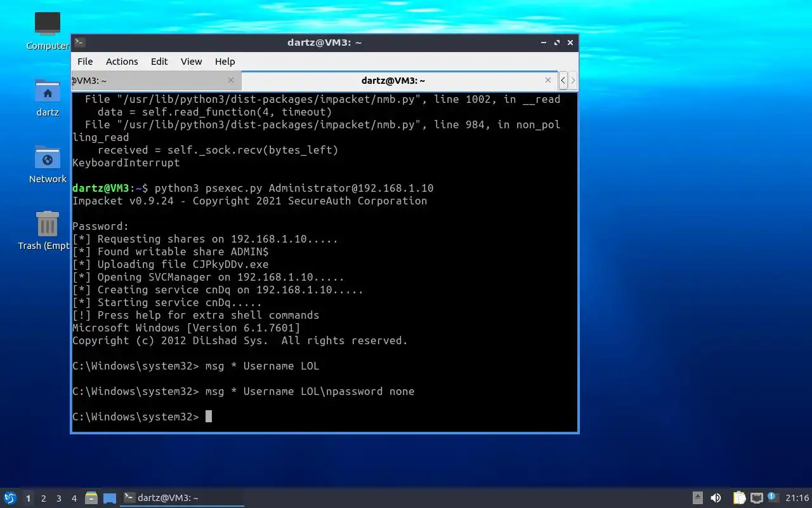
Task: Open the volume speaker icon
Action: coord(716,498)
